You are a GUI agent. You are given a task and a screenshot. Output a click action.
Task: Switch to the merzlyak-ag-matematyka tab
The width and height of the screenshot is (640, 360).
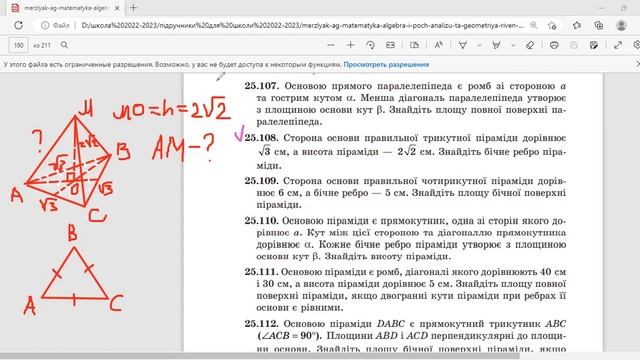[65, 8]
